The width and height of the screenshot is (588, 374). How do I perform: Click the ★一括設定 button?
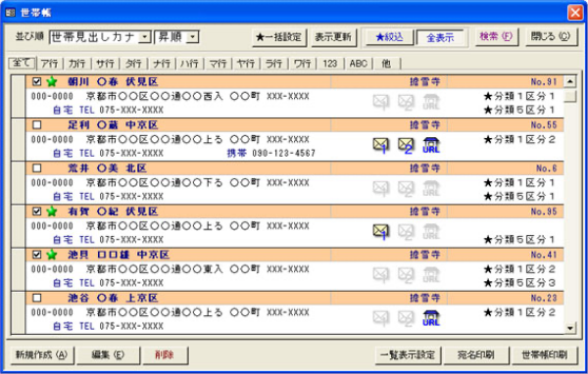coord(279,37)
